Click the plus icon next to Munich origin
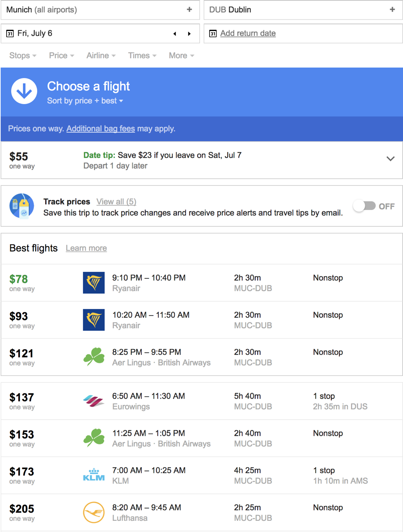This screenshot has width=403, height=532. 189,9
